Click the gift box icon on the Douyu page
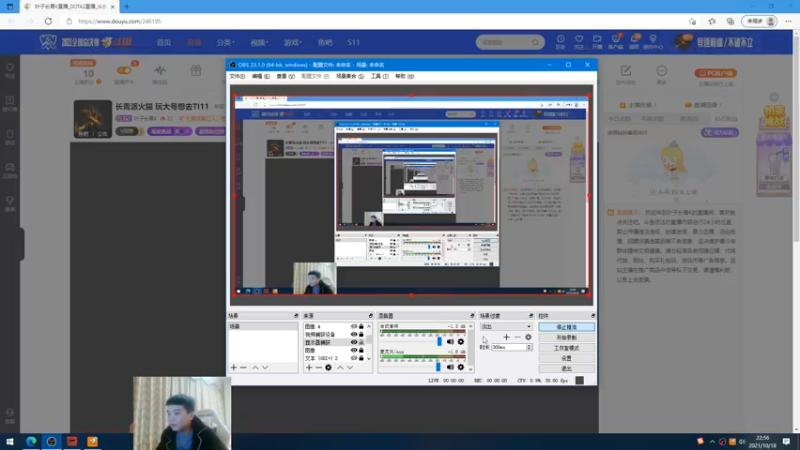The width and height of the screenshot is (800, 450). tap(196, 70)
